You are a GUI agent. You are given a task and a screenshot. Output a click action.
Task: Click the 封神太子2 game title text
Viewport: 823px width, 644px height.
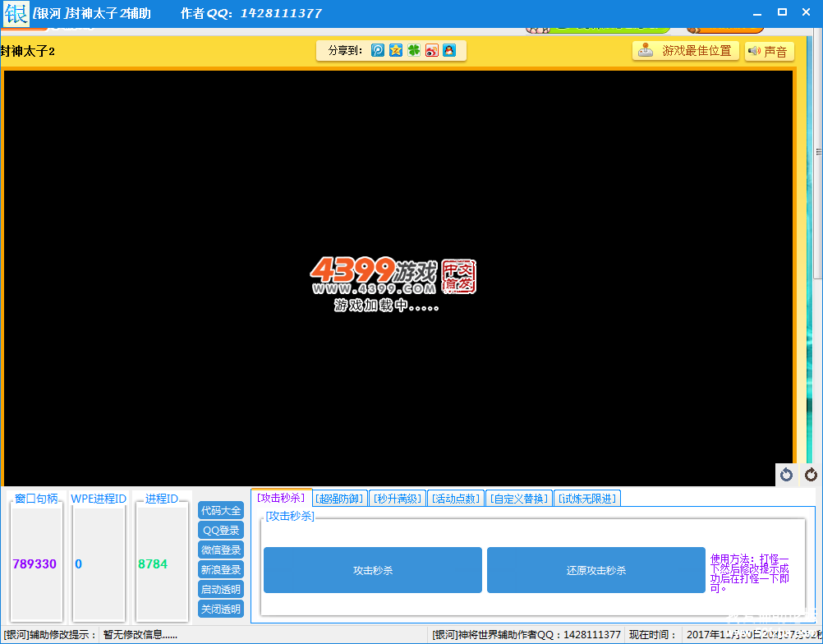point(27,51)
